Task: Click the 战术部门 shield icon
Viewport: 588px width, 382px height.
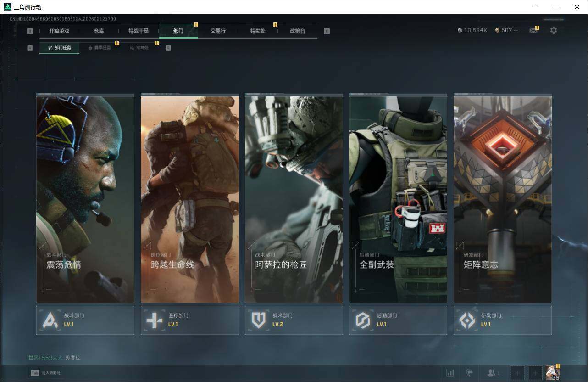Action: 259,320
